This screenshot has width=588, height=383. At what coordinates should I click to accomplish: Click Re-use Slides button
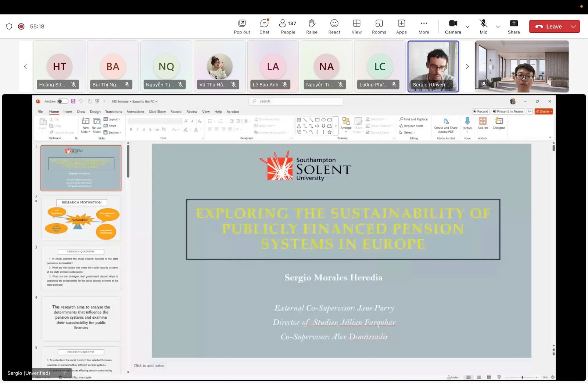coord(97,125)
